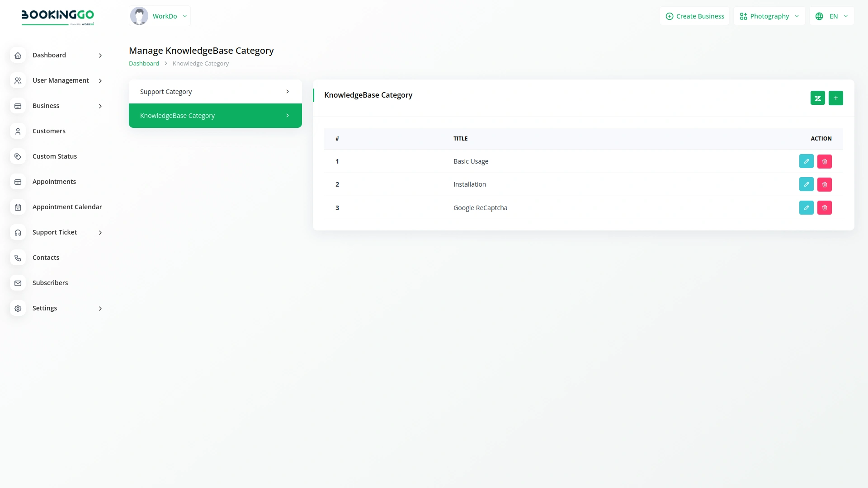Screen dimensions: 868x488
Task: Edit the Basic Usage category
Action: click(x=806, y=161)
